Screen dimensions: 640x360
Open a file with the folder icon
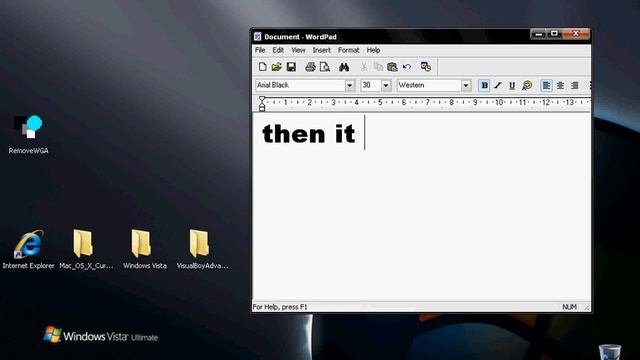pyautogui.click(x=276, y=67)
